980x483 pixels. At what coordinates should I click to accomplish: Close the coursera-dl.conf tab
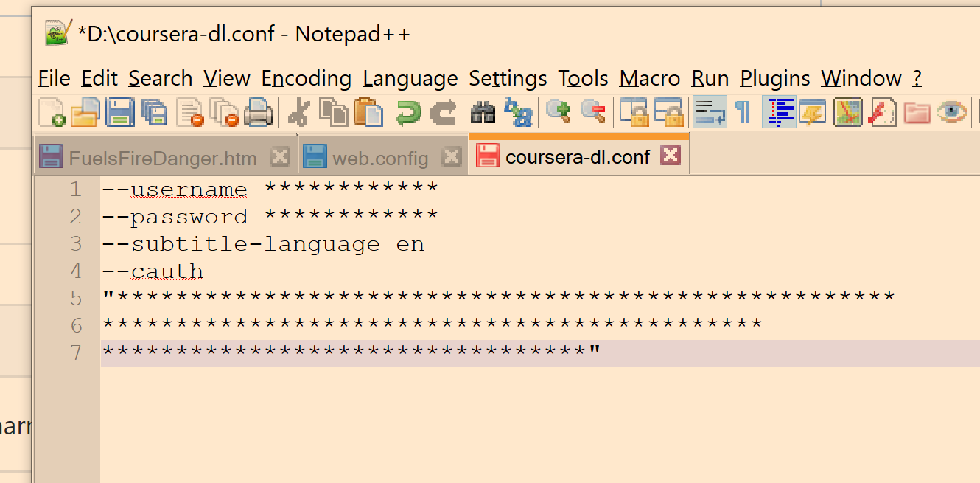(669, 156)
